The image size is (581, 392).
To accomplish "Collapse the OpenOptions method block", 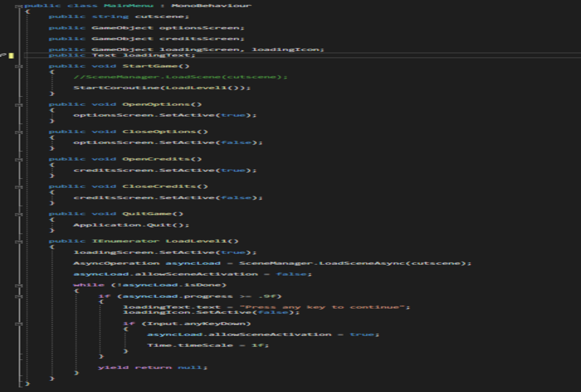I will click(x=20, y=105).
